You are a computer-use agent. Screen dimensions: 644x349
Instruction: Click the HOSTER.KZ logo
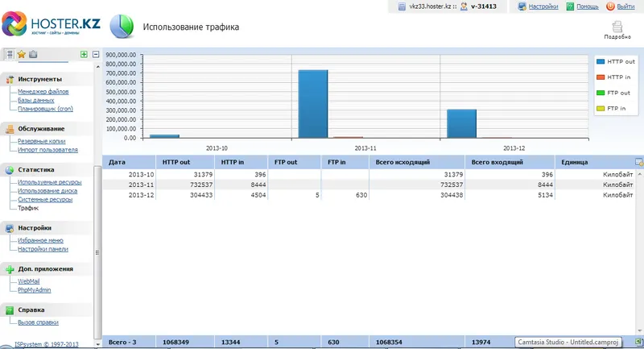click(51, 24)
